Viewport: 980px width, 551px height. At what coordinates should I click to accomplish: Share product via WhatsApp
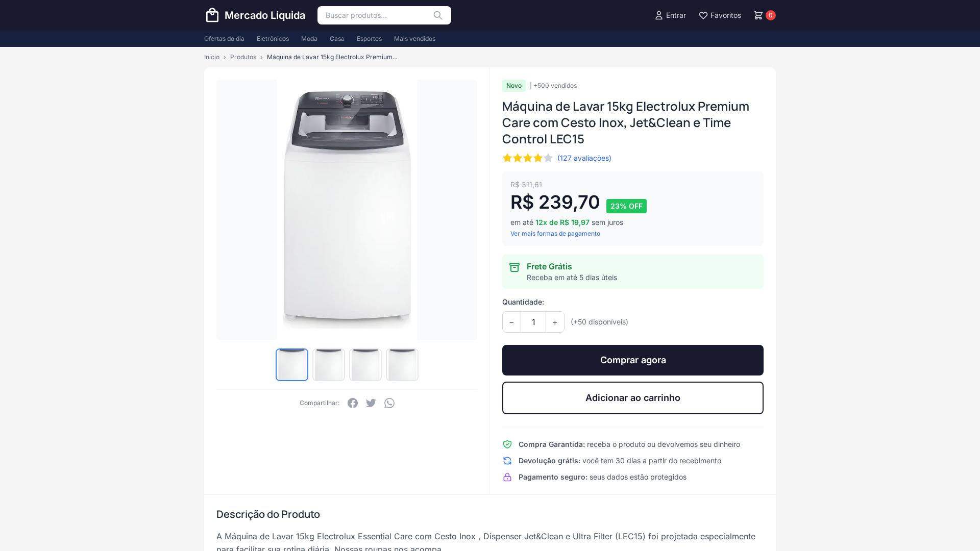[x=389, y=403]
